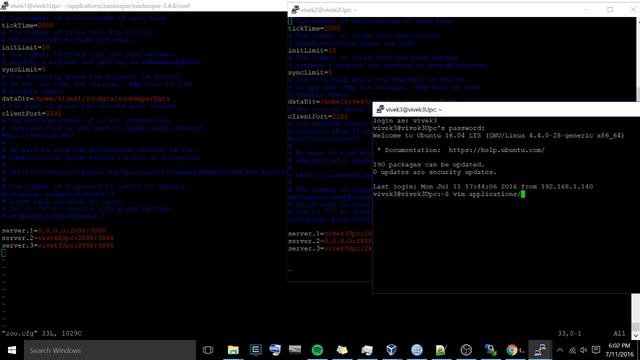The image size is (640, 360).
Task: Open Sticky Notes icon in taskbar
Action: [x=342, y=350]
